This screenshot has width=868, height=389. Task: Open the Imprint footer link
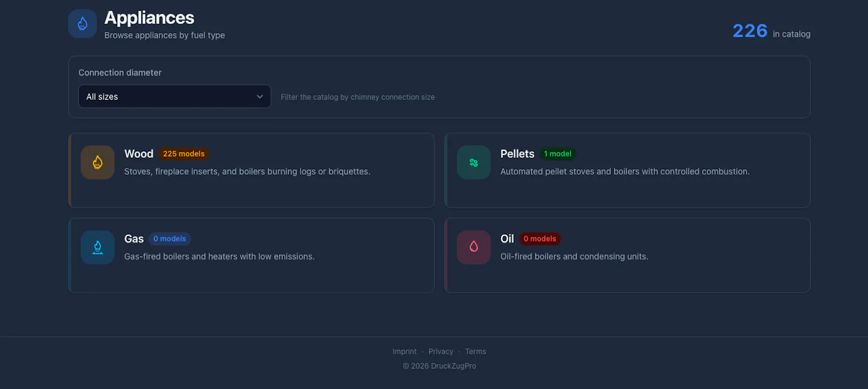coord(405,352)
